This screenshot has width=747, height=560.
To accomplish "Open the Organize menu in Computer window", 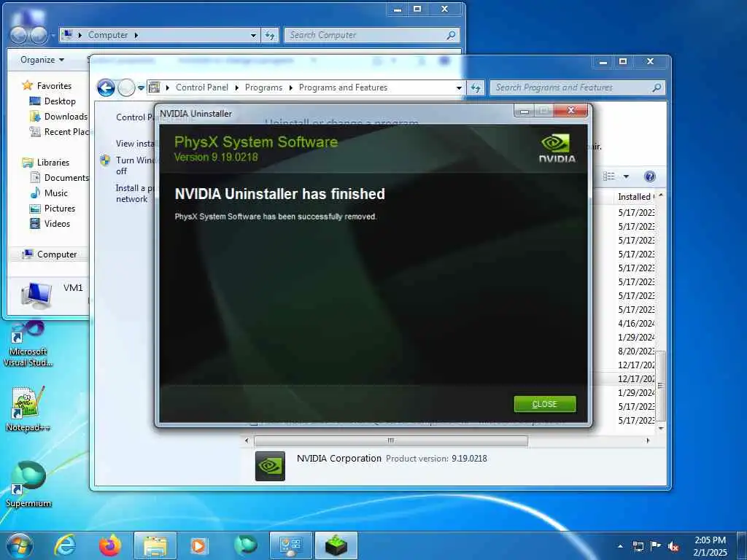I will (x=42, y=60).
